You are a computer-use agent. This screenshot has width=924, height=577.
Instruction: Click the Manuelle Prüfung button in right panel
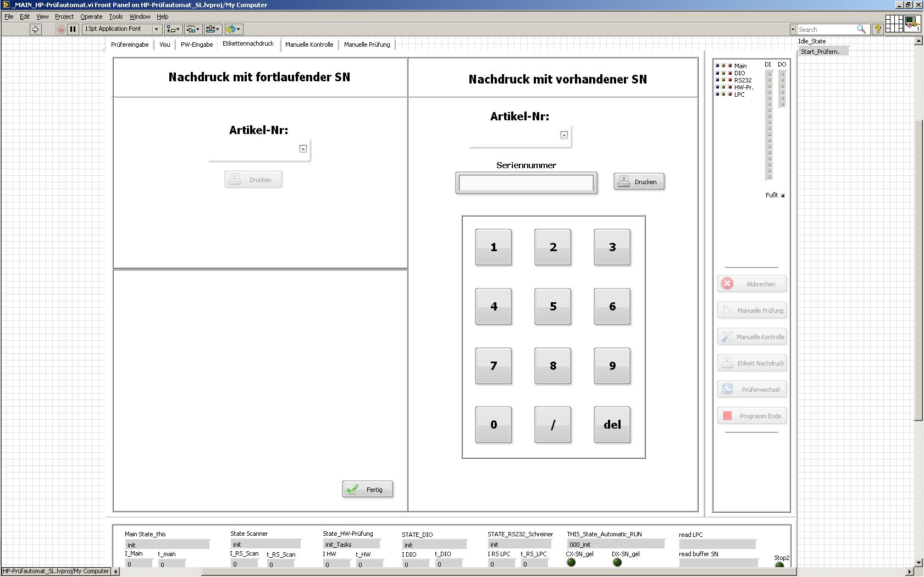click(x=752, y=310)
